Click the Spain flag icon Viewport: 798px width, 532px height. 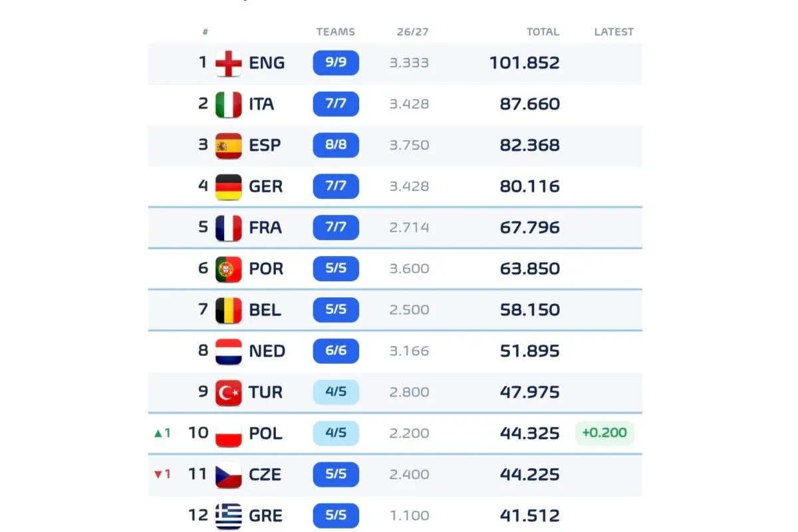(229, 146)
